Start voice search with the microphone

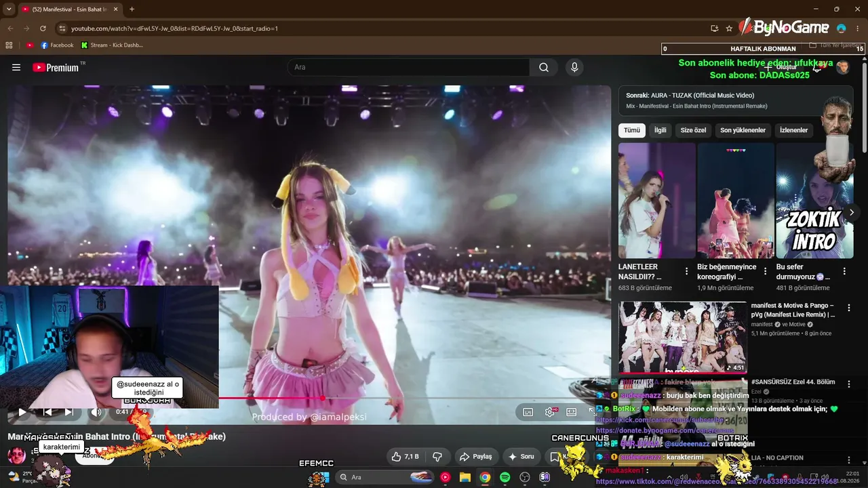pos(574,67)
